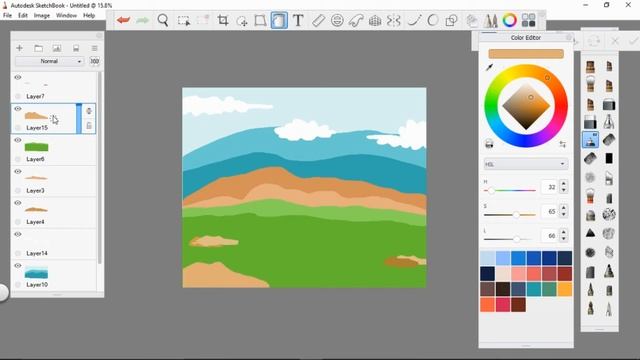Hide Layer14 with its eye icon
Screen dimensions: 640x360
[18, 234]
